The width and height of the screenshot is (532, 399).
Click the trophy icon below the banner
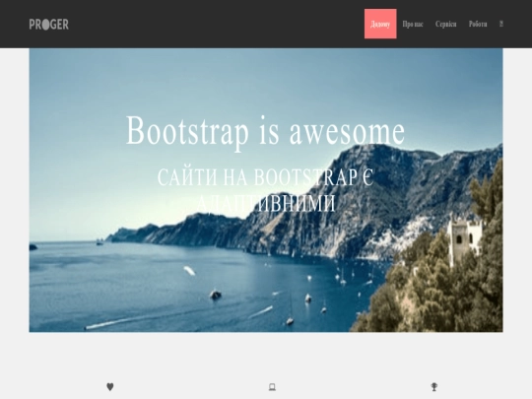point(434,387)
